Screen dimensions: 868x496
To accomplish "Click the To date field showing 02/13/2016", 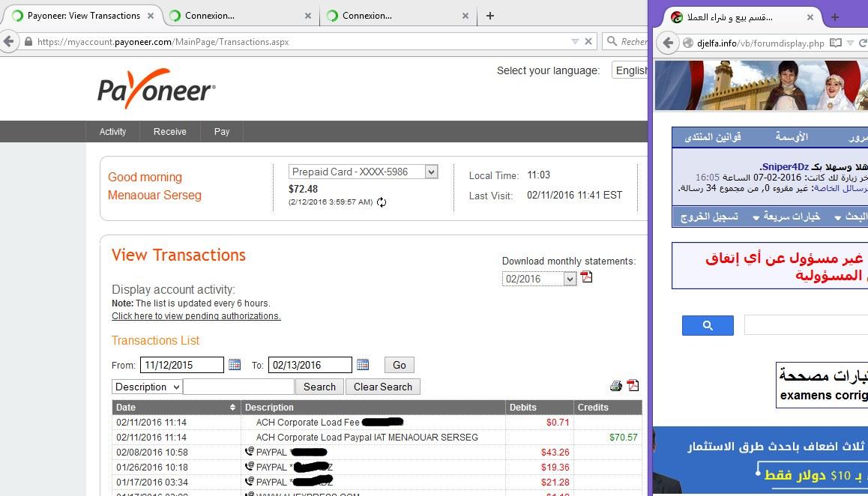I will click(x=310, y=365).
